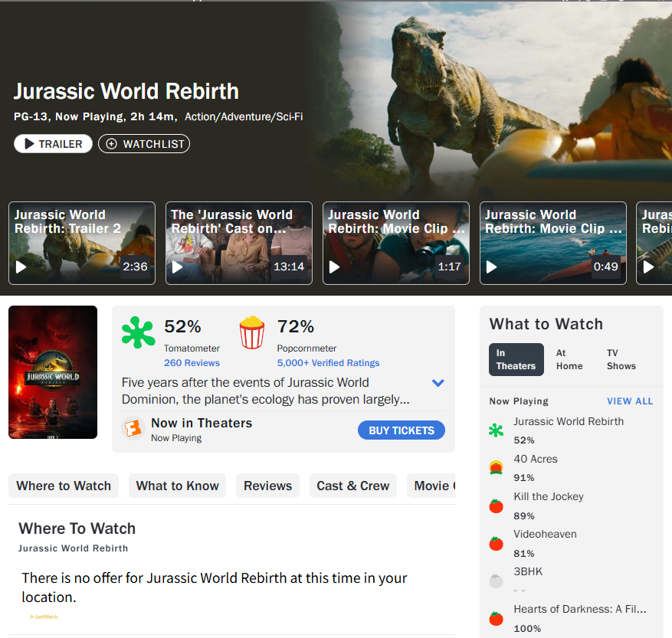Click tomato icon beside Kill the Jockey
This screenshot has height=638, width=672.
coord(496,505)
